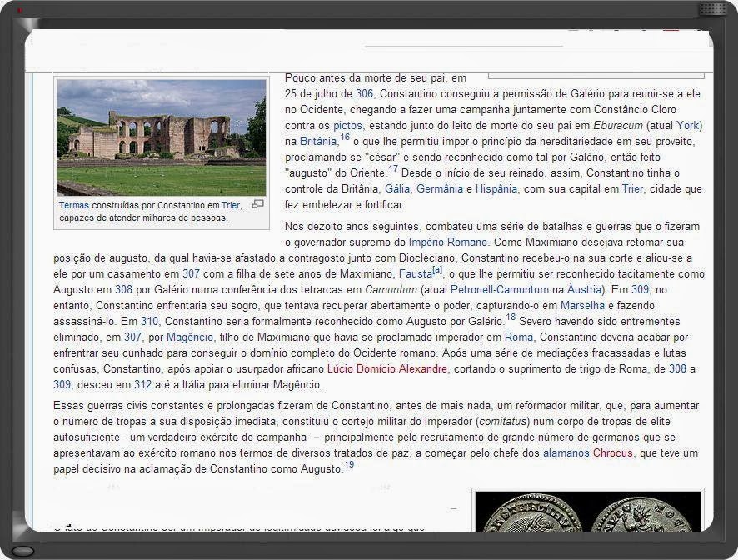Open the year 312 link
738x560 pixels.
coord(142,385)
